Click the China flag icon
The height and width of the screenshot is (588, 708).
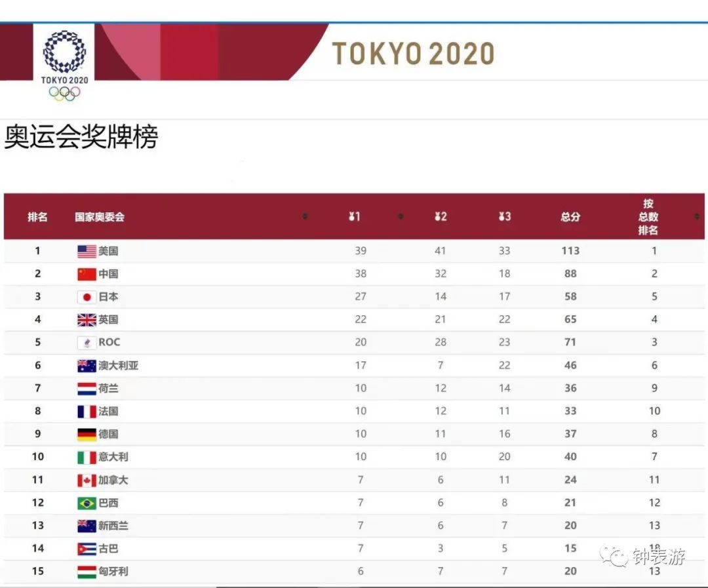coord(87,274)
